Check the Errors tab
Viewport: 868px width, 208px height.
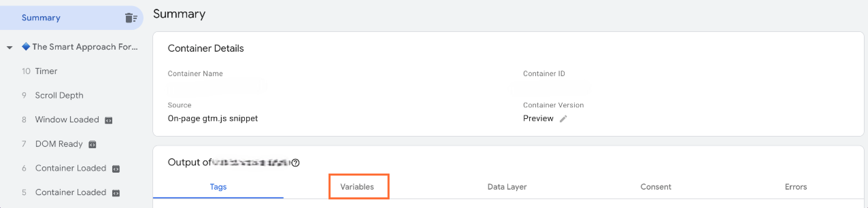click(796, 187)
